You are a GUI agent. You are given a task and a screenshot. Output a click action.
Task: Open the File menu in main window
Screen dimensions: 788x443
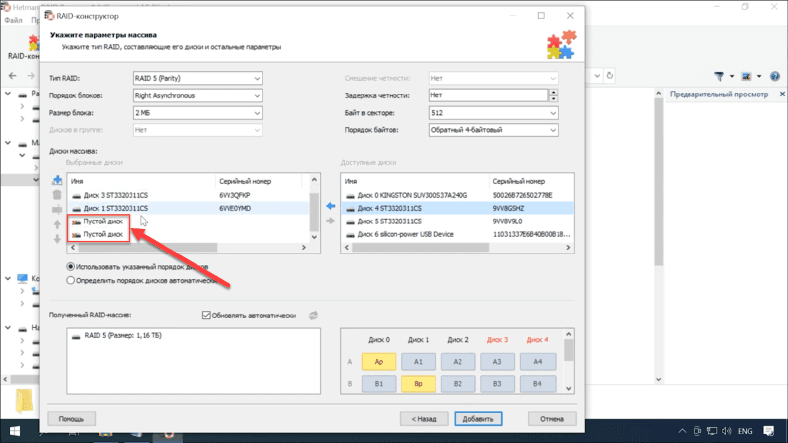[x=14, y=20]
